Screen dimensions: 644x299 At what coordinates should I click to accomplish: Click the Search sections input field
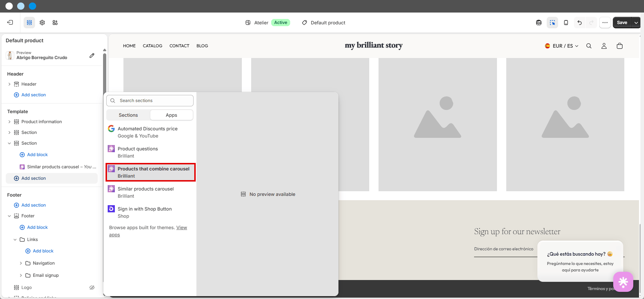pos(150,101)
